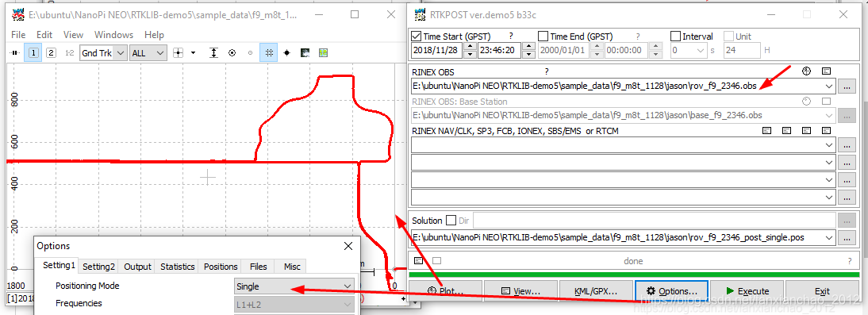
Task: Click the Exit button in RTKPOST
Action: coord(822,290)
